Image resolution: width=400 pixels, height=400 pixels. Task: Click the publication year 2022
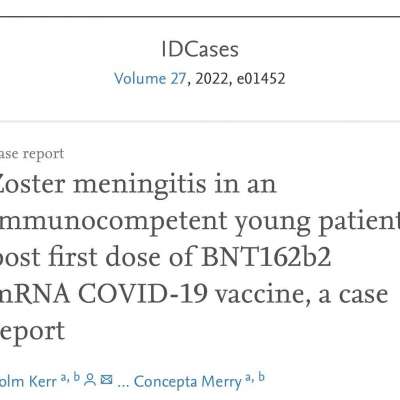click(x=211, y=79)
